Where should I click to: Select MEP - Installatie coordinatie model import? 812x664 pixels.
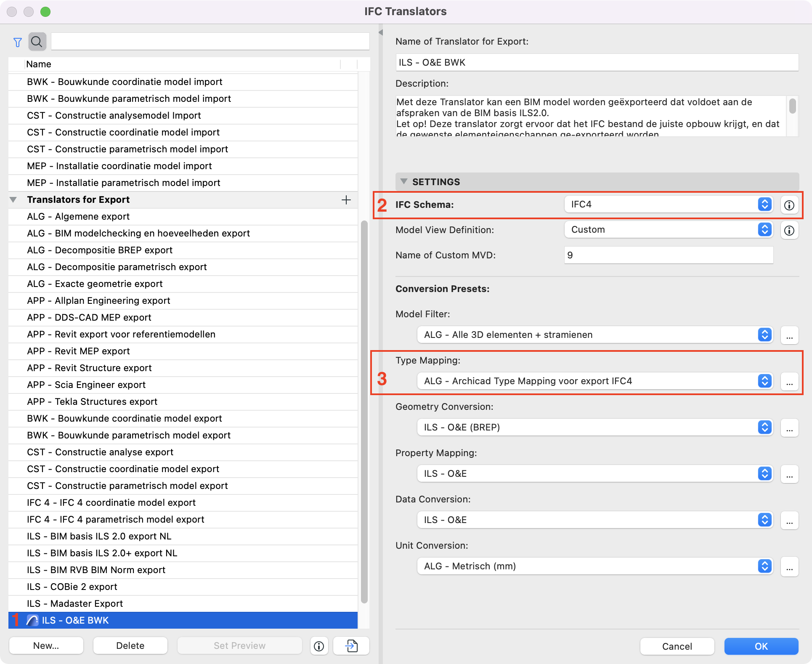[x=183, y=166]
